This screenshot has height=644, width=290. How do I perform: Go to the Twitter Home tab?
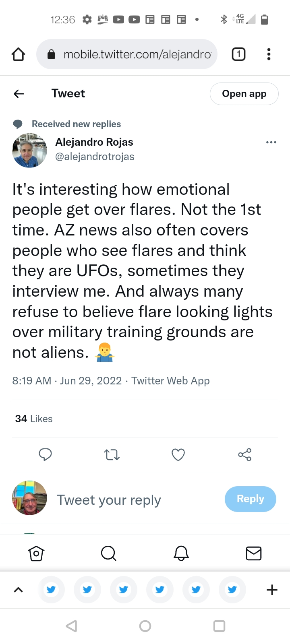pos(36,553)
